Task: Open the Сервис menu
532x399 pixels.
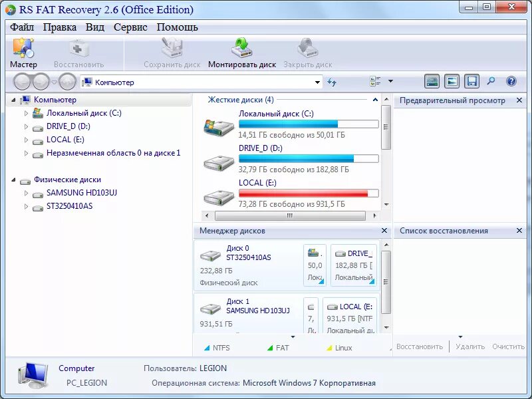Action: pyautogui.click(x=130, y=27)
